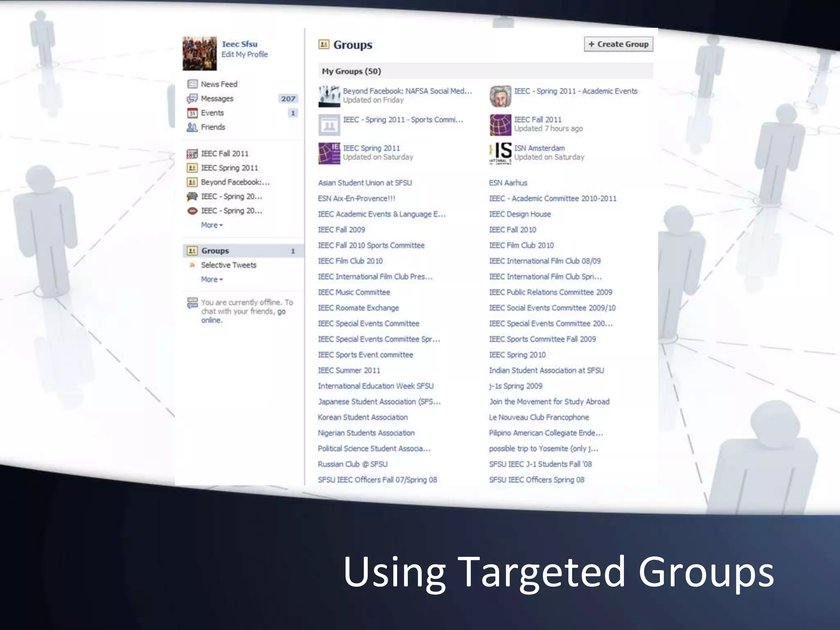Screen dimensions: 840x630
Task: Open IEEC Fall 2010 Sports Committee
Action: tap(371, 245)
